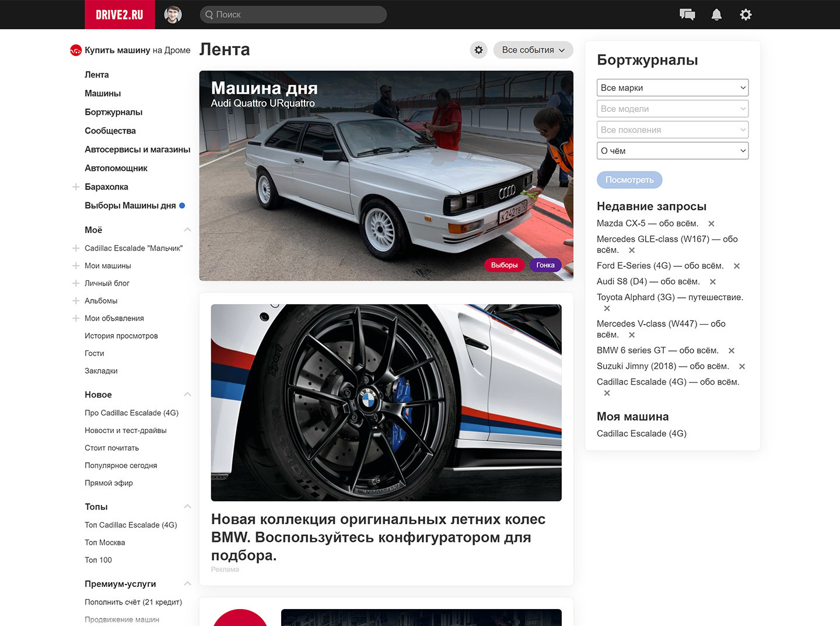
Task: Open История просмотров link
Action: click(x=121, y=336)
